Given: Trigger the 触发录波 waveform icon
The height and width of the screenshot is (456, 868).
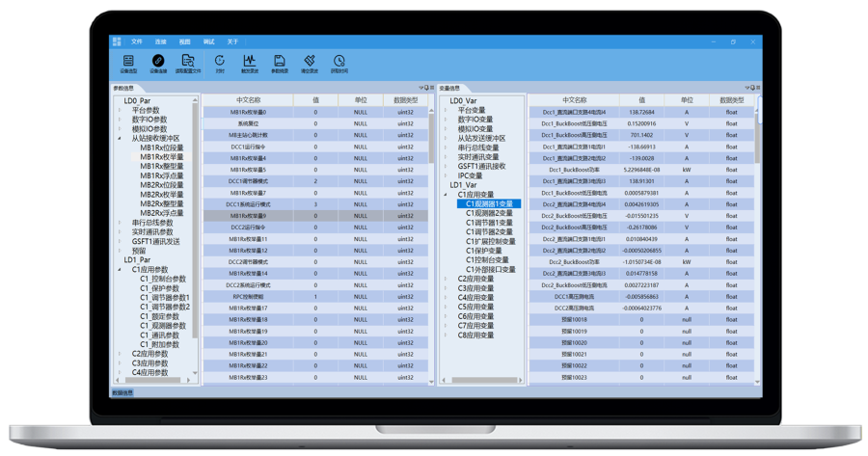Looking at the screenshot, I should pyautogui.click(x=249, y=63).
